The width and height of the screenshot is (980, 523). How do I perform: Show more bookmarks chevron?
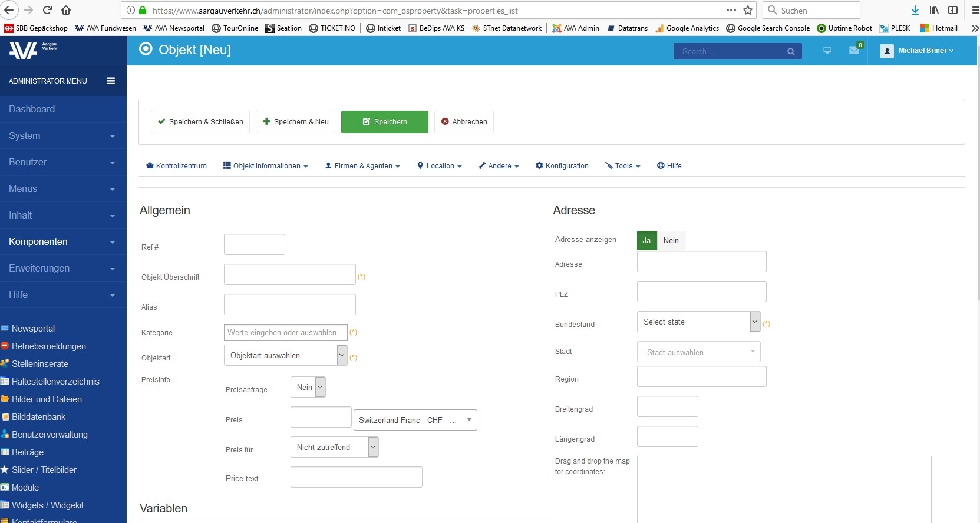tap(975, 28)
